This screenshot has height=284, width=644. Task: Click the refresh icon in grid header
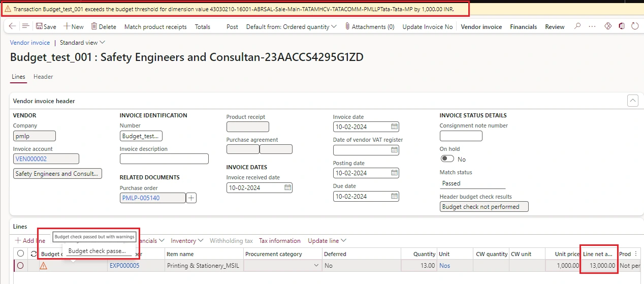click(x=34, y=254)
